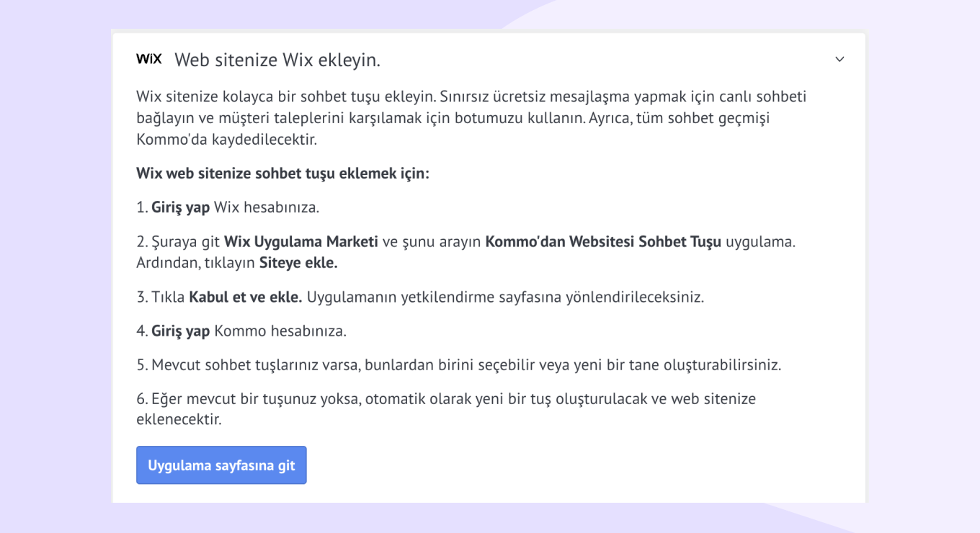
Task: Click the sentence 'Uygulamanın yetkilendirme sayfasına yönlendirileceksiniz.'
Action: pos(504,297)
